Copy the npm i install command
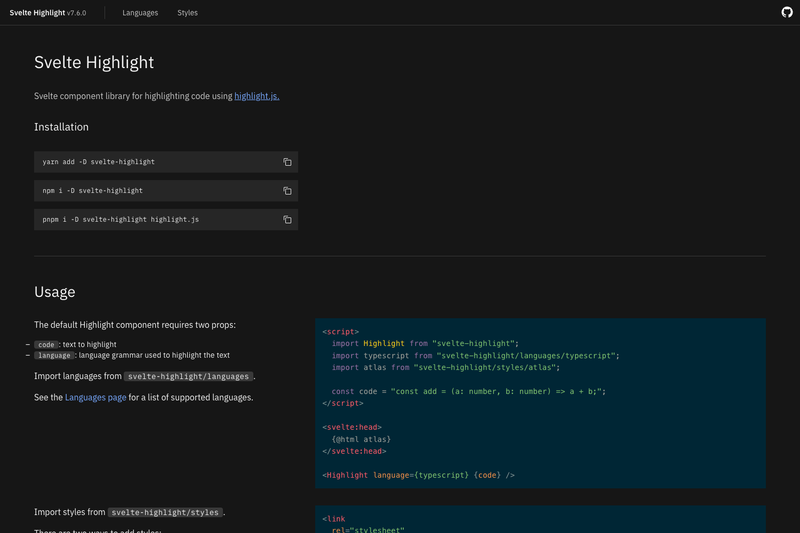Image resolution: width=800 pixels, height=533 pixels. tap(287, 191)
